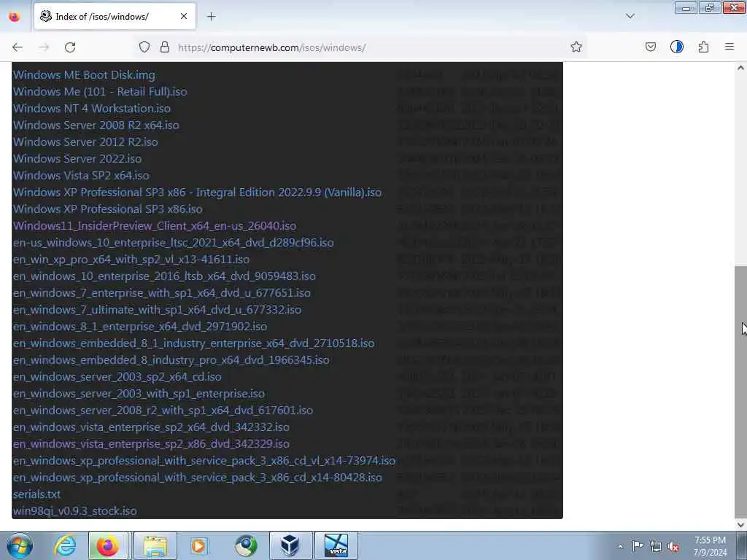The height and width of the screenshot is (560, 747).
Task: Open the clock showing 7:55 PM
Action: pos(710,546)
